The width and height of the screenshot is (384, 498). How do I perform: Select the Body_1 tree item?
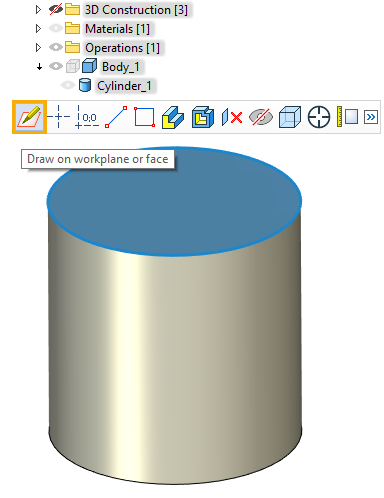point(121,67)
